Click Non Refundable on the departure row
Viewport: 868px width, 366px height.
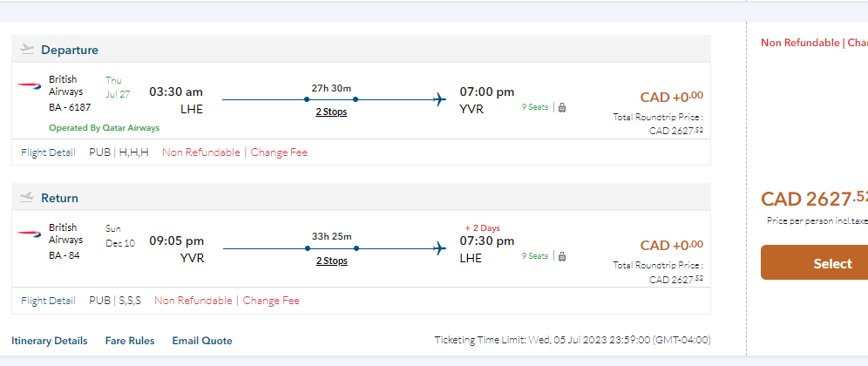[x=200, y=152]
